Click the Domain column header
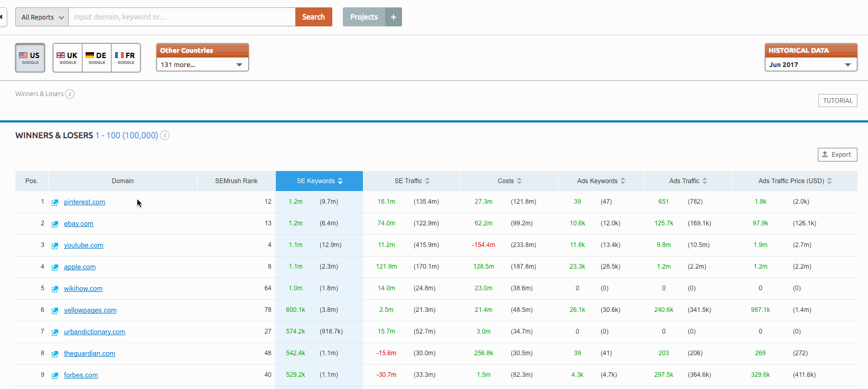Image resolution: width=868 pixels, height=389 pixels. coord(123,181)
